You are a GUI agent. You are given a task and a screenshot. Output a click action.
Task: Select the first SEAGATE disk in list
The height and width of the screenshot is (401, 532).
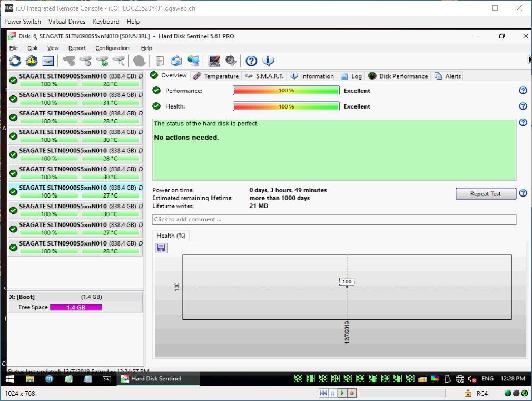point(76,80)
